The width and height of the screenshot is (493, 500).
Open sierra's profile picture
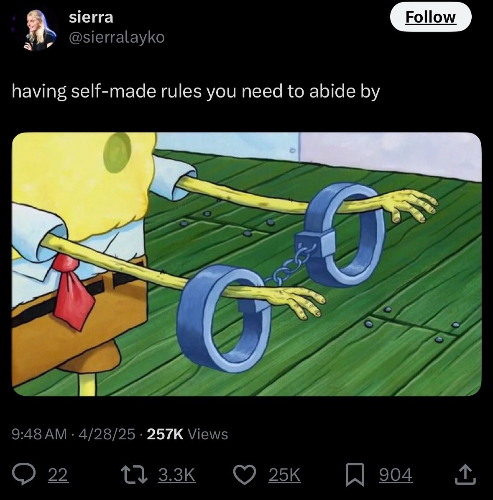[39, 30]
